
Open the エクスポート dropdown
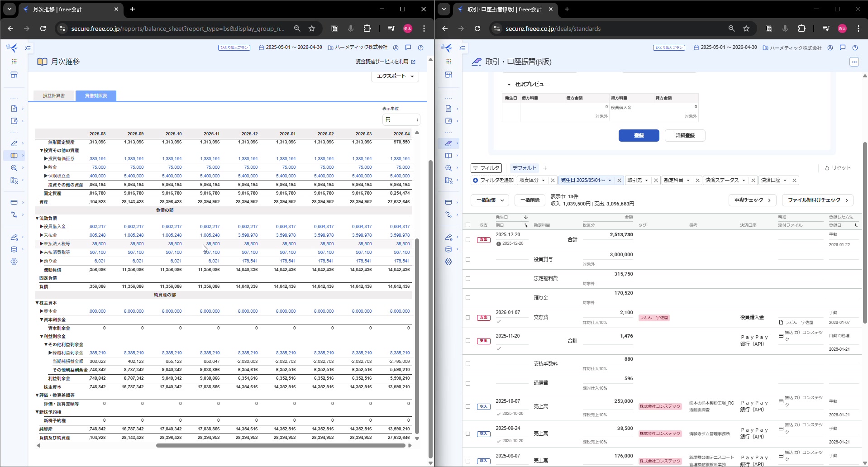click(x=395, y=76)
